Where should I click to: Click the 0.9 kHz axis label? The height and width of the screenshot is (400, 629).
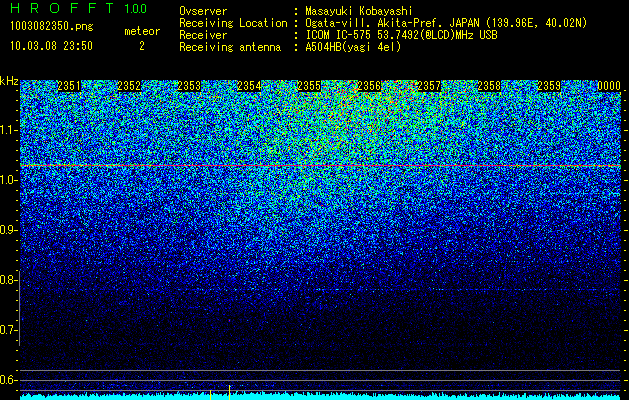coord(8,230)
